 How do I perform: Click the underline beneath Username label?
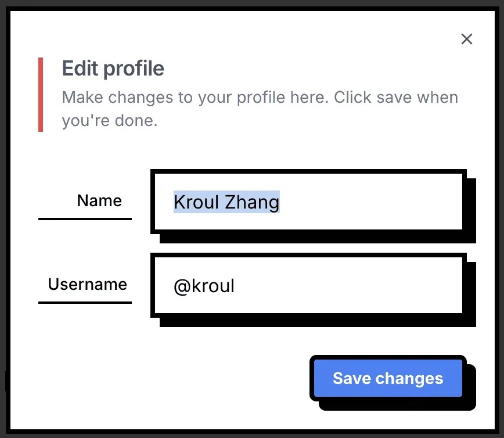[85, 302]
